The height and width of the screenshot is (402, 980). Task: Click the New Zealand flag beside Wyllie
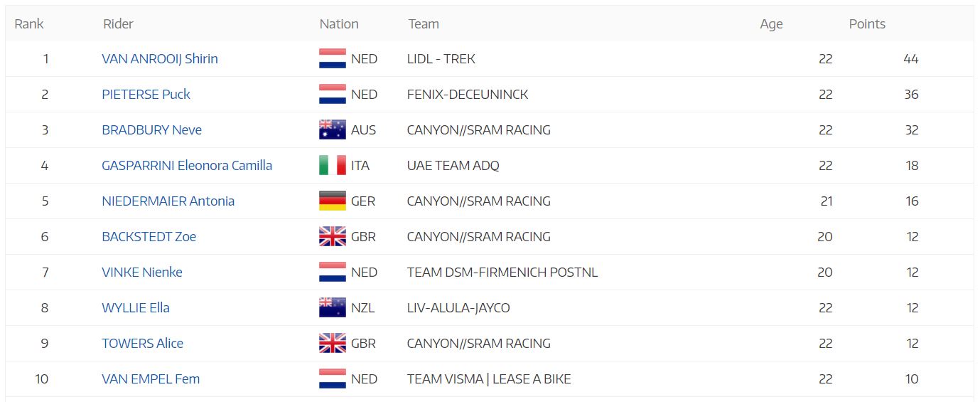[333, 307]
